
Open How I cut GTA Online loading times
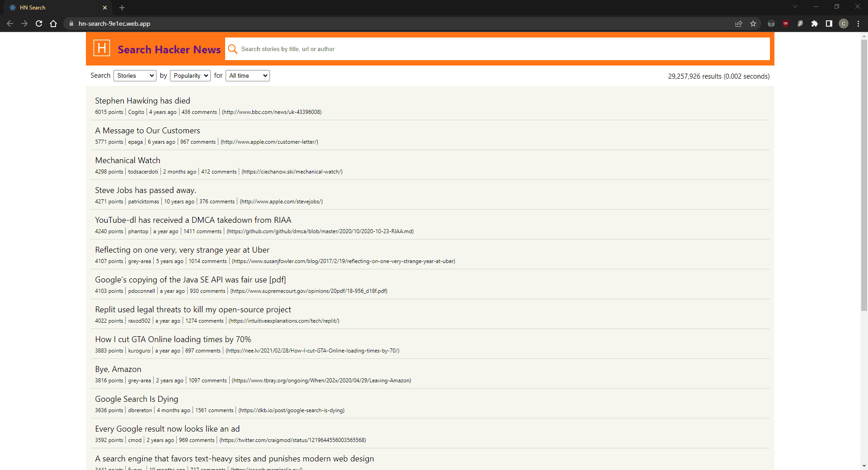click(x=173, y=339)
